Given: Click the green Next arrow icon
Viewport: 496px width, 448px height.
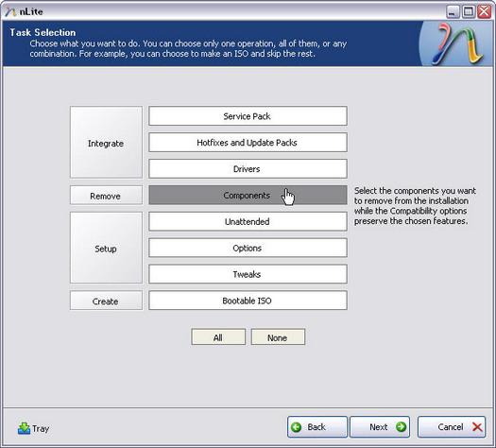Looking at the screenshot, I should pos(401,427).
